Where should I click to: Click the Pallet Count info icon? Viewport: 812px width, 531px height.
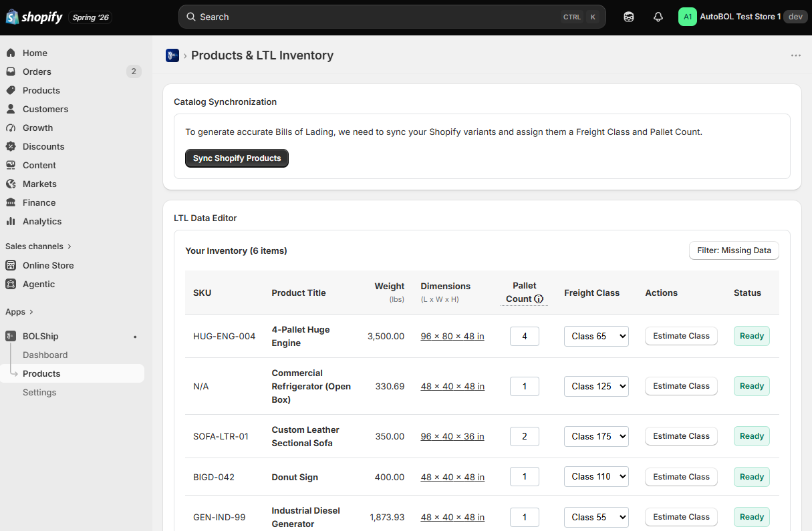coord(539,299)
